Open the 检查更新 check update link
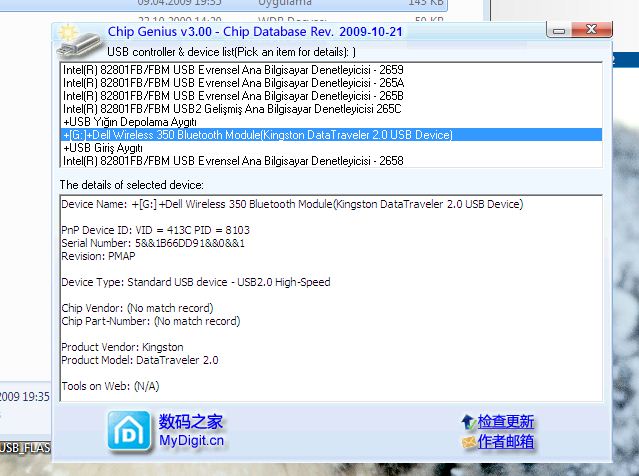Viewport: 639px width, 476px height. (x=505, y=422)
